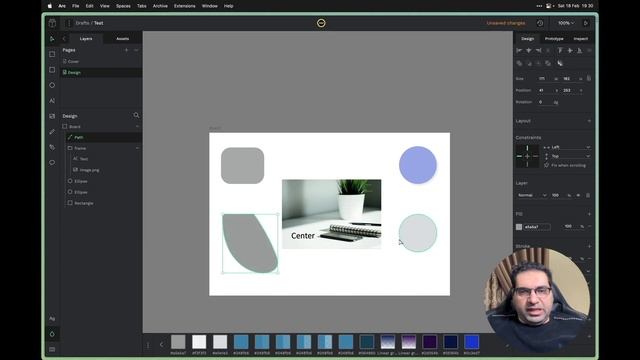Switch to the Design tab

[527, 39]
